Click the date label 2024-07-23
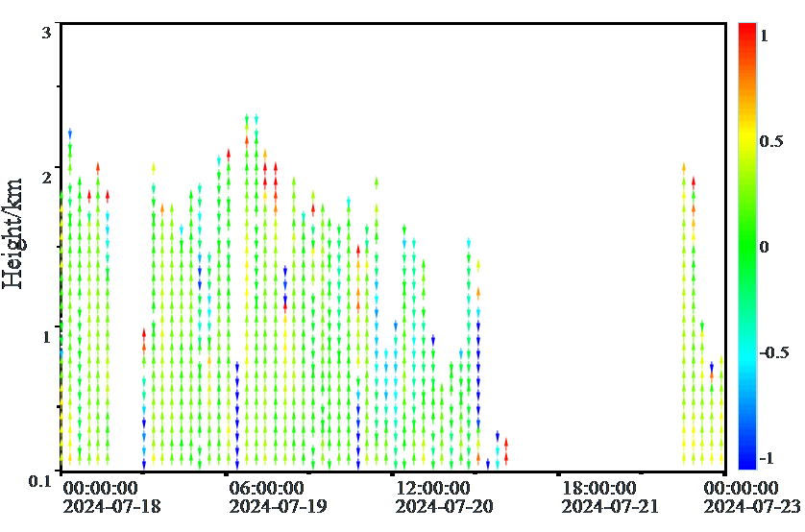This screenshot has height=532, width=805. pyautogui.click(x=751, y=506)
